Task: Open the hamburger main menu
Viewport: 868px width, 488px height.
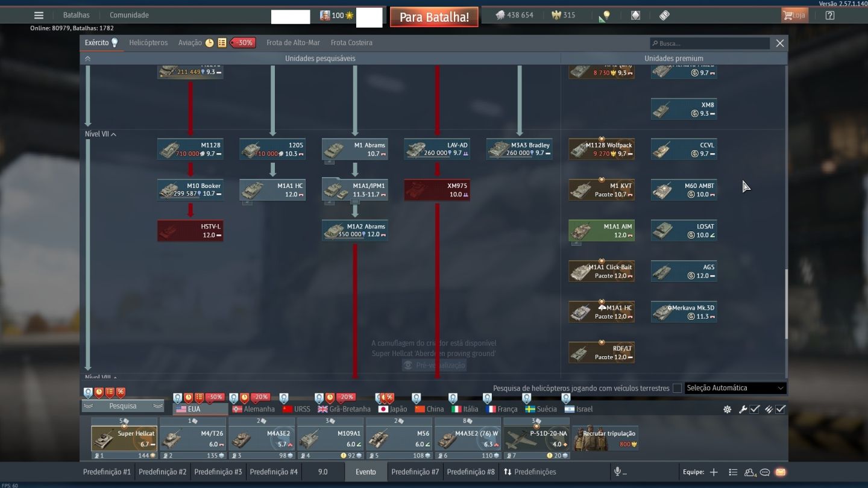Action: (x=39, y=16)
